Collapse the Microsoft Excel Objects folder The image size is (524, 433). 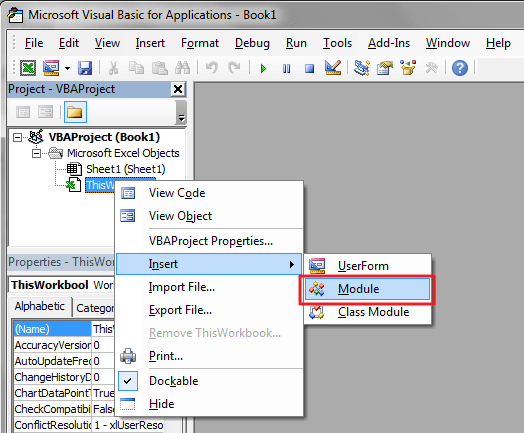tap(36, 153)
